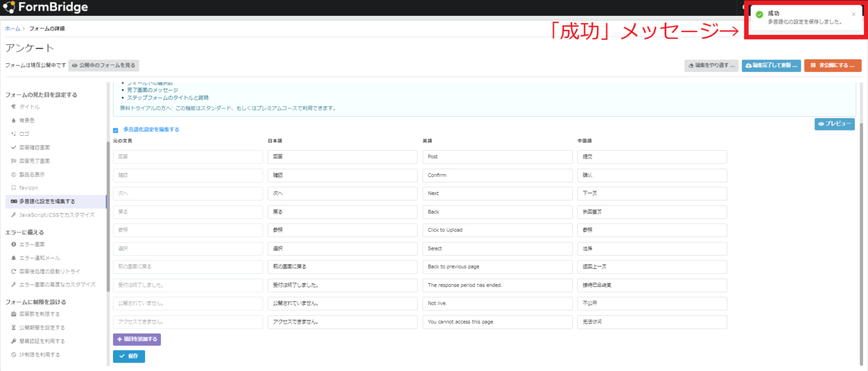This screenshot has height=371, width=868.
Task: Uncheck the 多言語化設定を編集する checkbox
Action: [116, 130]
